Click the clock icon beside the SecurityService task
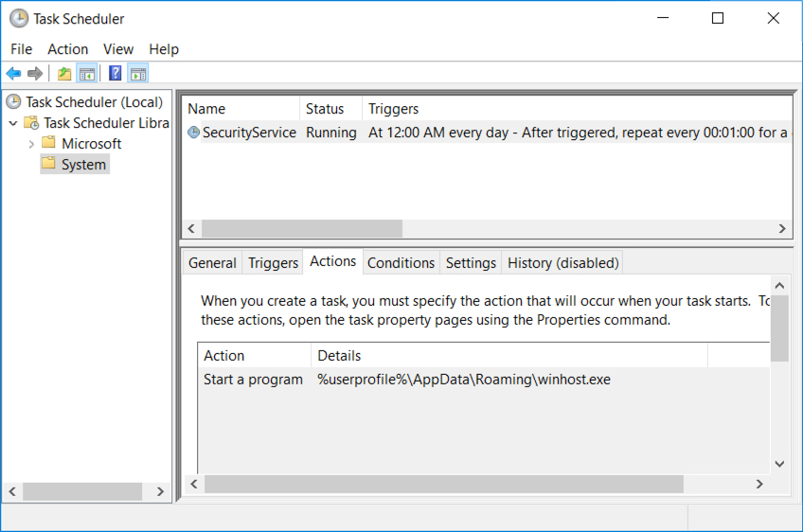The width and height of the screenshot is (803, 532). pos(193,133)
